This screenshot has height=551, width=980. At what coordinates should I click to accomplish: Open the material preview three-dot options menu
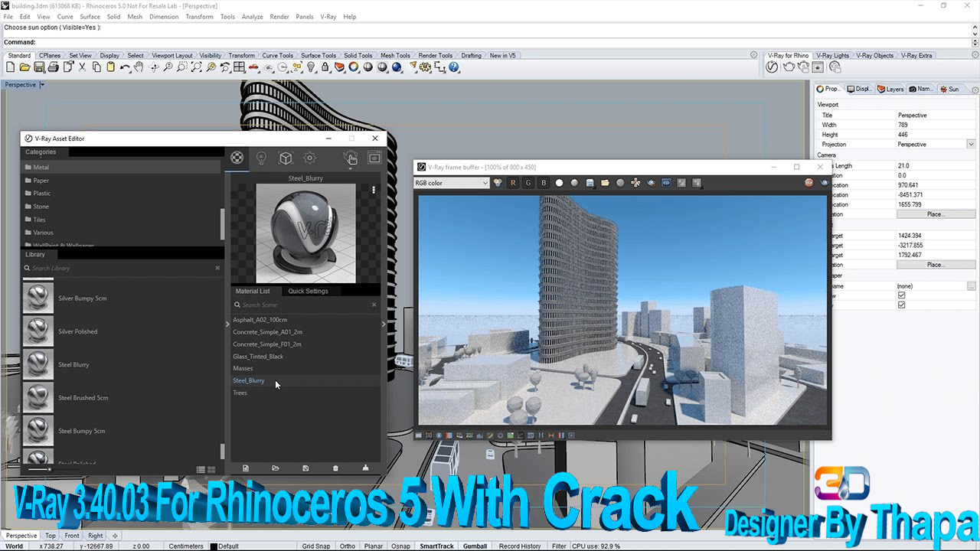click(x=374, y=190)
